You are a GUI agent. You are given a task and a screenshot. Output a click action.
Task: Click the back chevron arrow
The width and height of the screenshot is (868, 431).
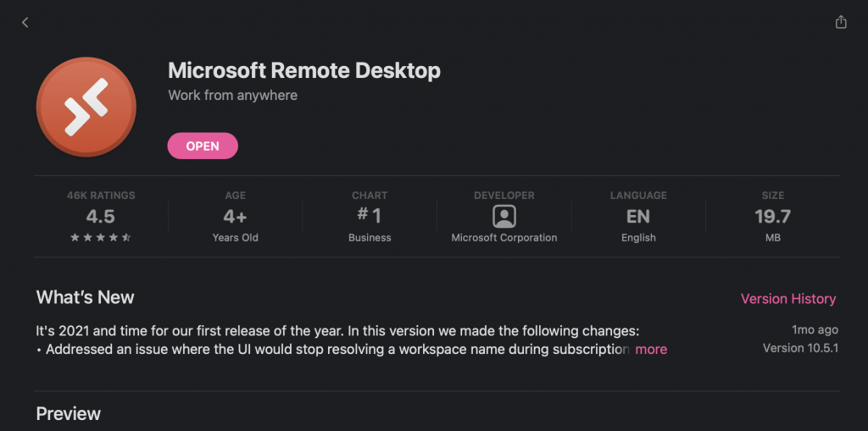coord(25,23)
